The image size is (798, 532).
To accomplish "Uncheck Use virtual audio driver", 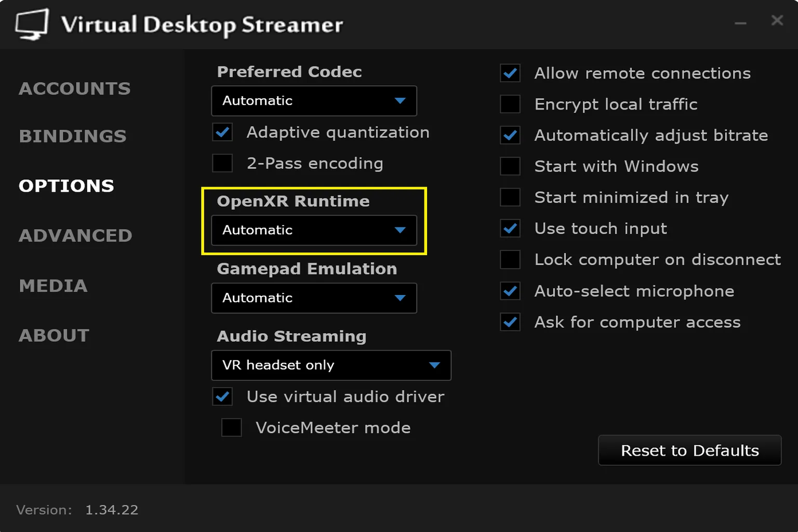I will [223, 397].
